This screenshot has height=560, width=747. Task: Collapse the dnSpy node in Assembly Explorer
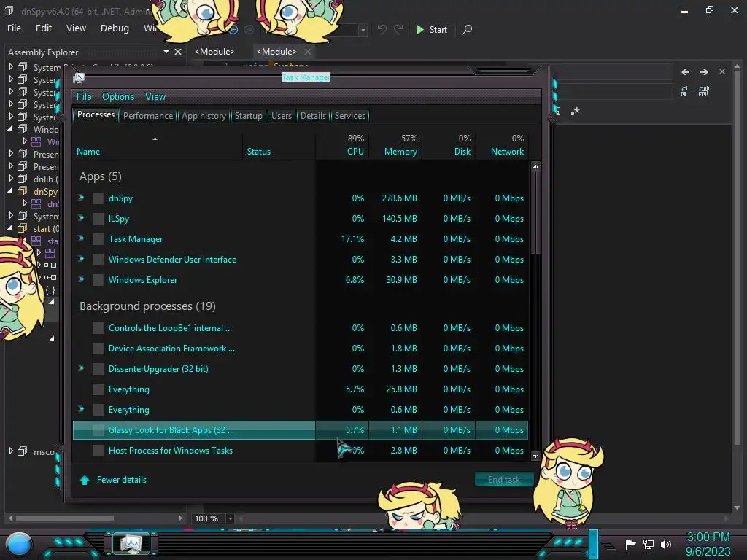10,191
